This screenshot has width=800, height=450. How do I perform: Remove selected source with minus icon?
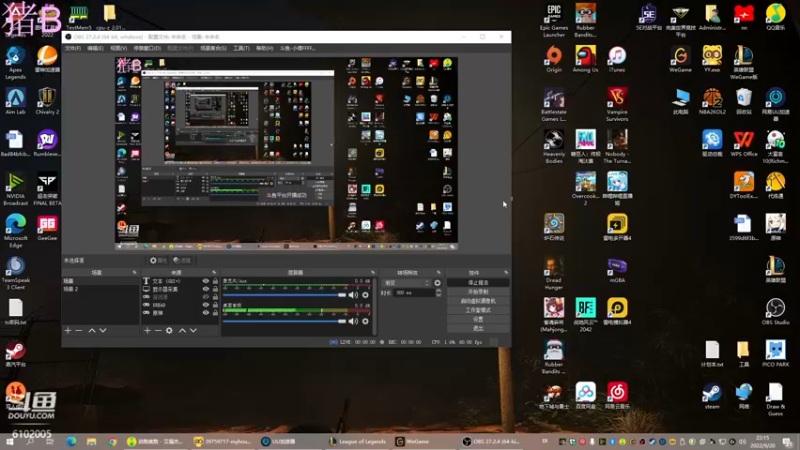tap(158, 331)
